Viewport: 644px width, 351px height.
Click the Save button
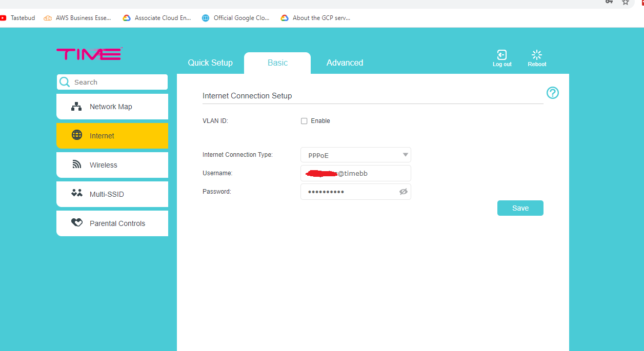coord(520,208)
